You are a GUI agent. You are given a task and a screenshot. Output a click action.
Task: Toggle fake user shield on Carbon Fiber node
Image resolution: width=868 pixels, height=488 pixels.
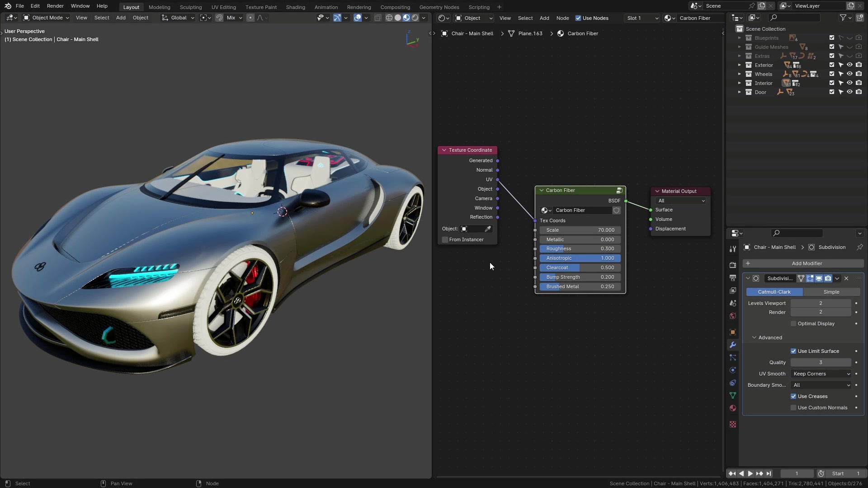616,210
